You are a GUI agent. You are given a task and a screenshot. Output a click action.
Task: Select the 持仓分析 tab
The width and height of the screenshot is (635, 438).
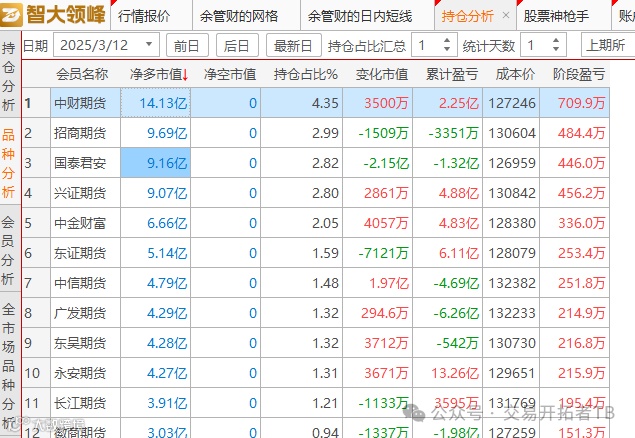467,16
